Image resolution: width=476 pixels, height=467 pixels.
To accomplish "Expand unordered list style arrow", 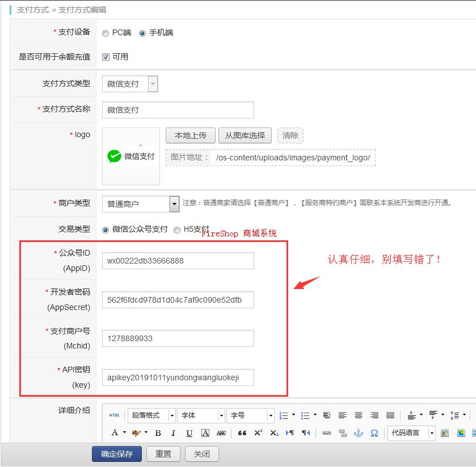I will (x=315, y=414).
